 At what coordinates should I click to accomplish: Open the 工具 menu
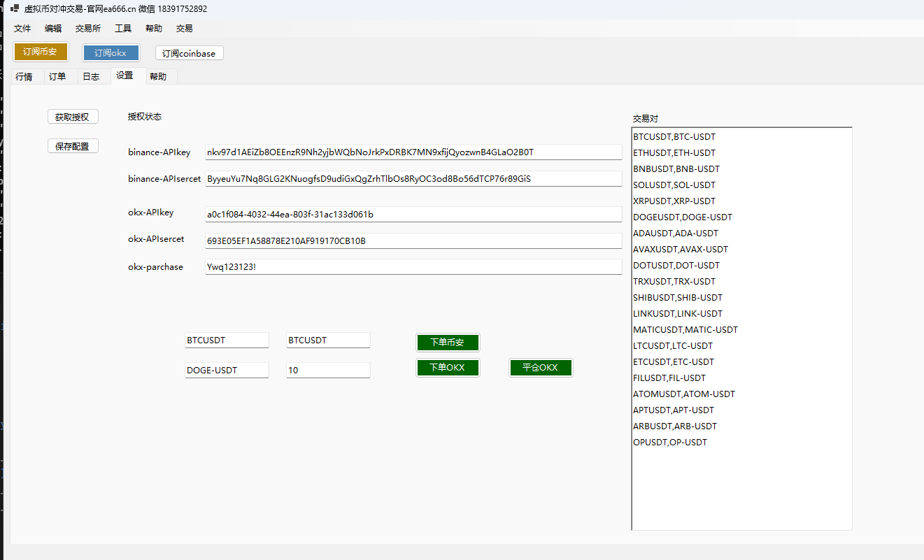123,29
